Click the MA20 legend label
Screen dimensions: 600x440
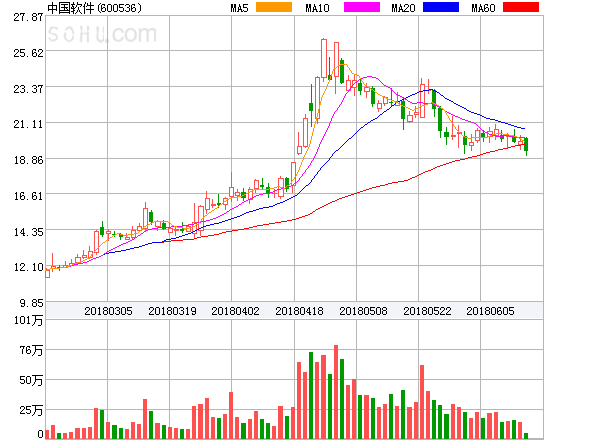pos(403,8)
